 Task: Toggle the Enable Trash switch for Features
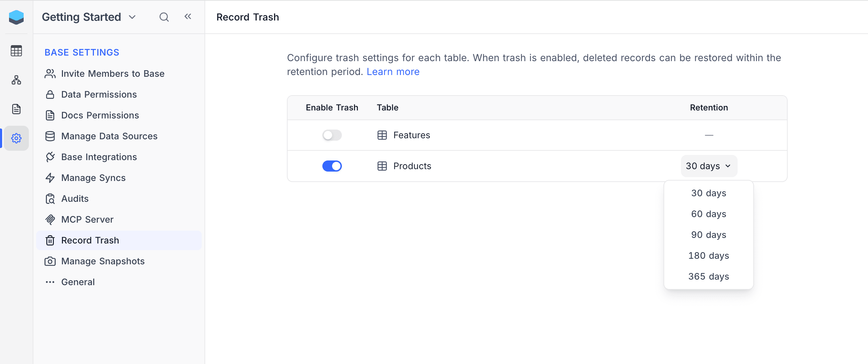coord(332,135)
